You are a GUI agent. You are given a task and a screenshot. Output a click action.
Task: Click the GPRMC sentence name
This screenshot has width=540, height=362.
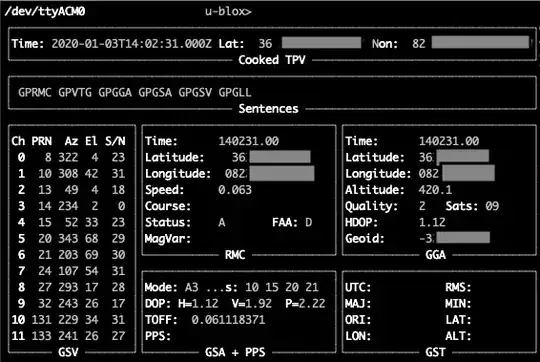tap(35, 92)
